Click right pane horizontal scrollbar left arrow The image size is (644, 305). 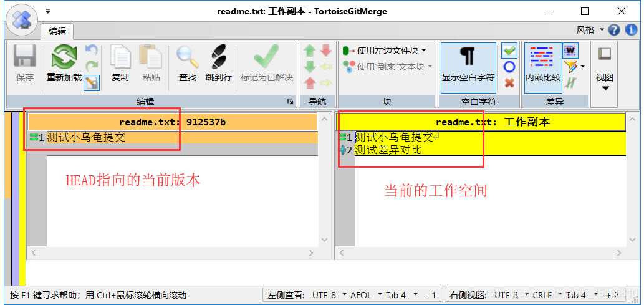341,253
